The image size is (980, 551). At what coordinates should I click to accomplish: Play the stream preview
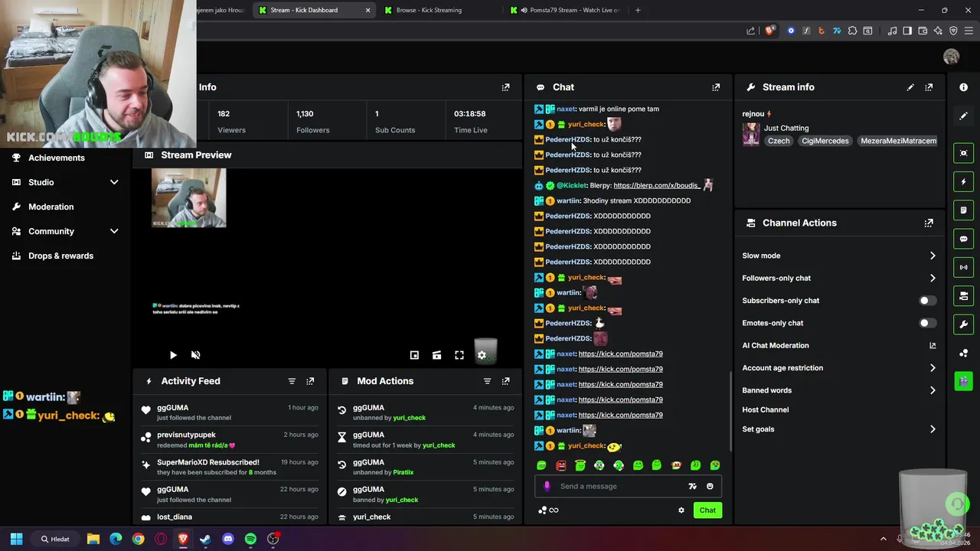(173, 355)
